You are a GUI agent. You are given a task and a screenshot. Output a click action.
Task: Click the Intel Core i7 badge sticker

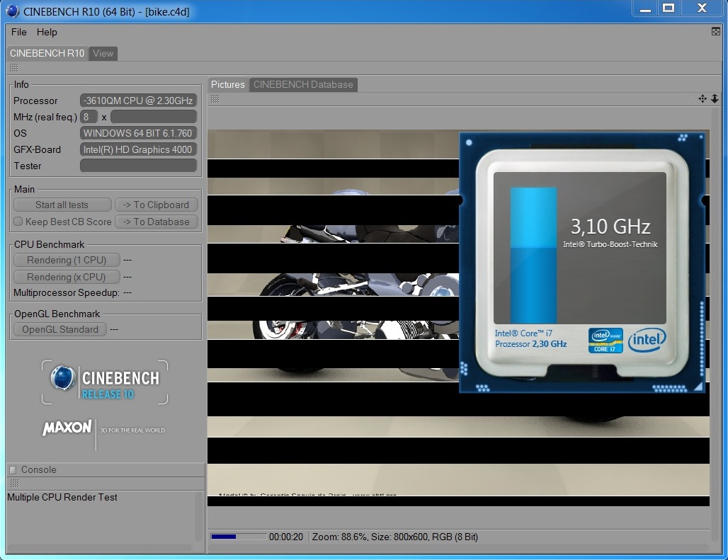point(605,340)
